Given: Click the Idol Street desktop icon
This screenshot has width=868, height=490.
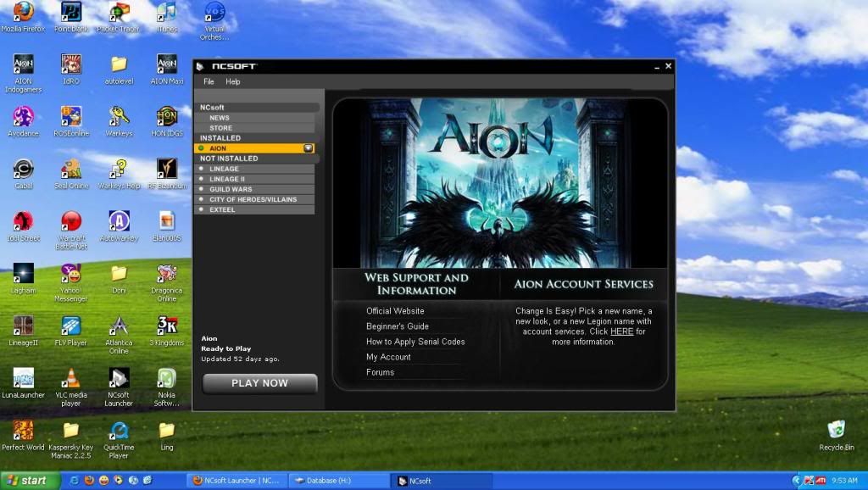Looking at the screenshot, I should pyautogui.click(x=23, y=226).
